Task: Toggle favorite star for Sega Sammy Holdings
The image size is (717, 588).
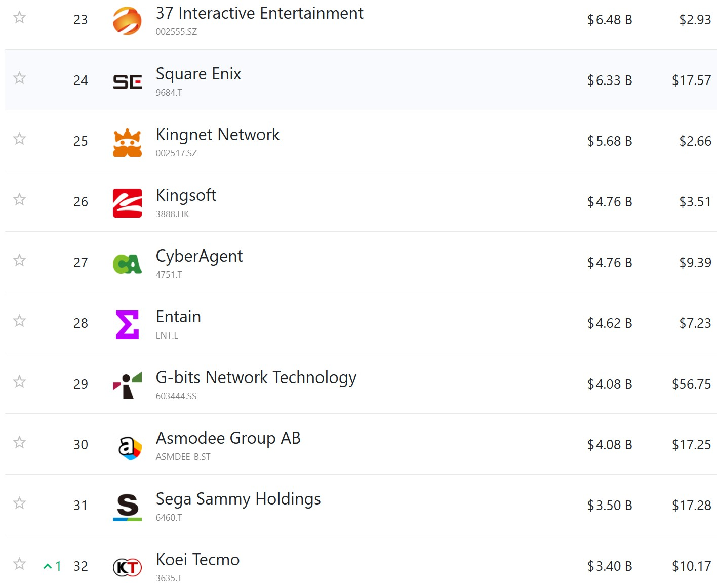Action: point(19,503)
